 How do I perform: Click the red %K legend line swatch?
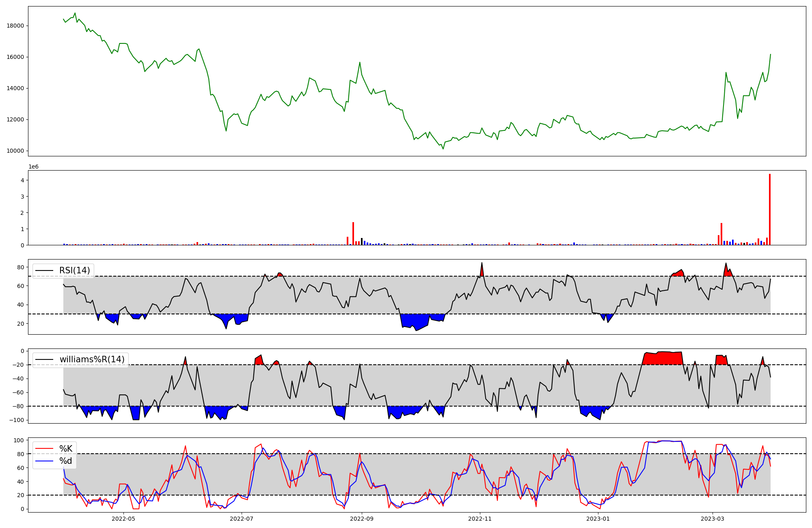44,449
